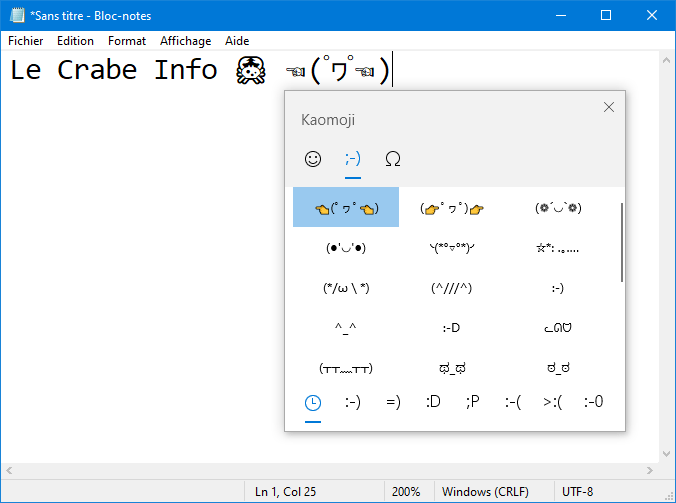Maximize the Bloc-notes window
This screenshot has height=503, width=676.
[606, 16]
